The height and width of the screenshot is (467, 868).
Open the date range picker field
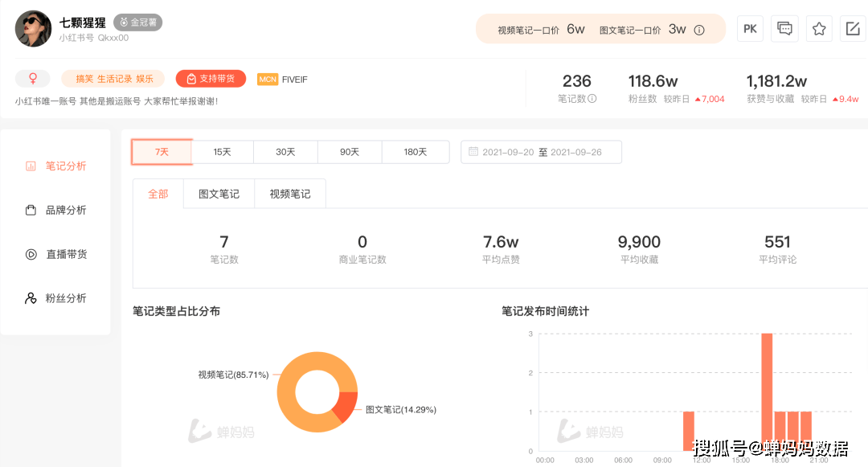pos(542,152)
